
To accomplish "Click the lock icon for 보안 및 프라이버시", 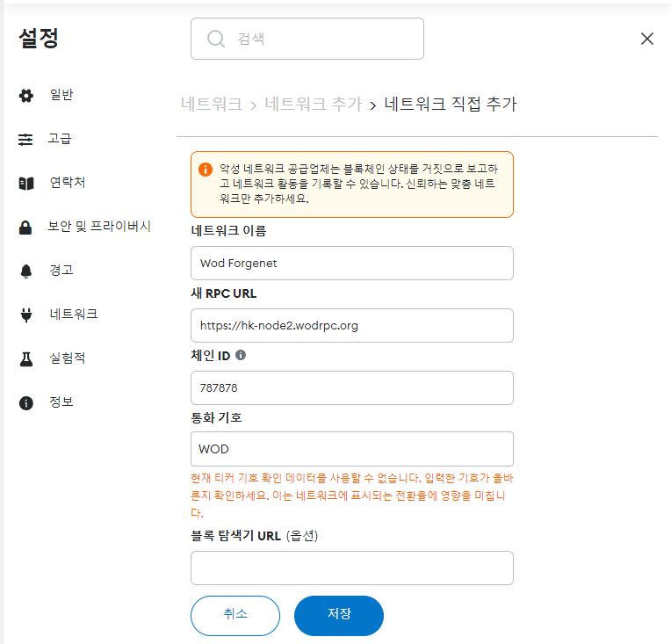I will coord(25,227).
